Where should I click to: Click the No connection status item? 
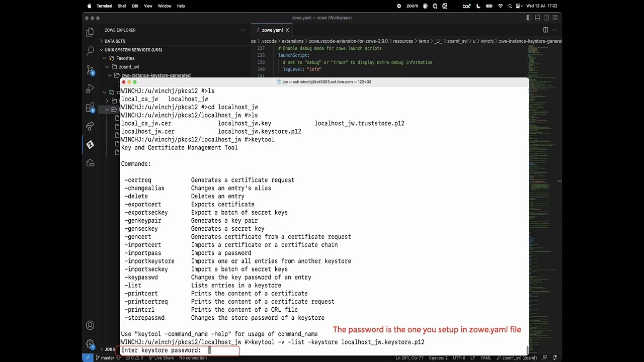click(x=193, y=358)
